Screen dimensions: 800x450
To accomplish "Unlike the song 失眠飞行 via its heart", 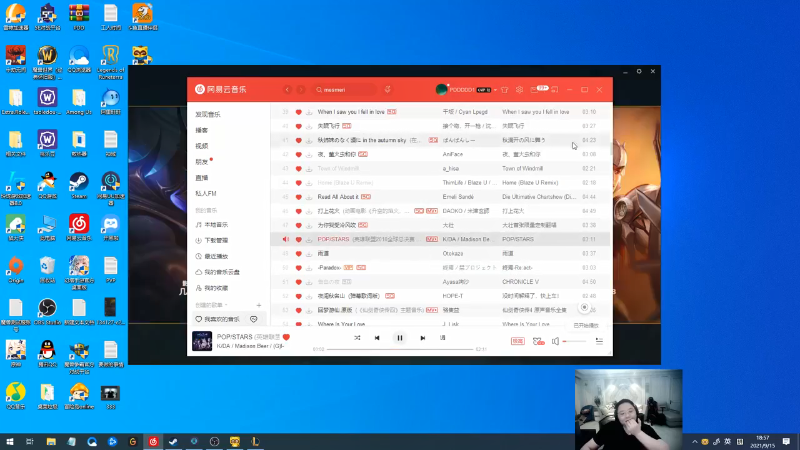I will 298,126.
